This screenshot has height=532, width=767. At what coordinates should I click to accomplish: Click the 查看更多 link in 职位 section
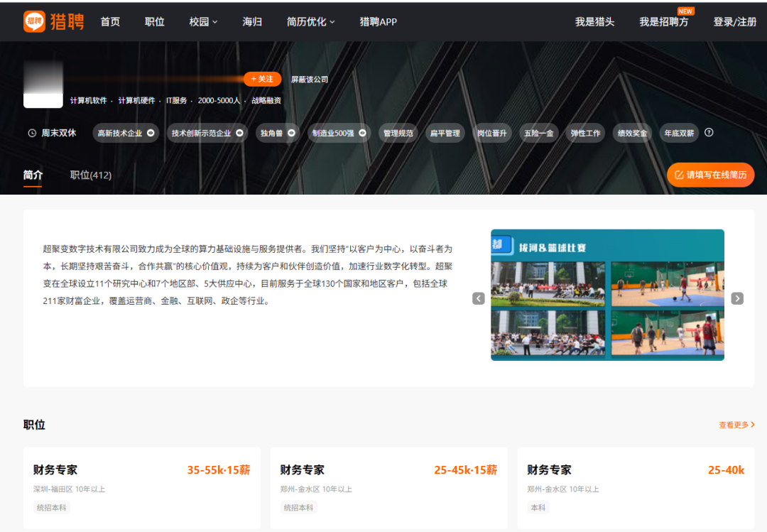coord(735,424)
